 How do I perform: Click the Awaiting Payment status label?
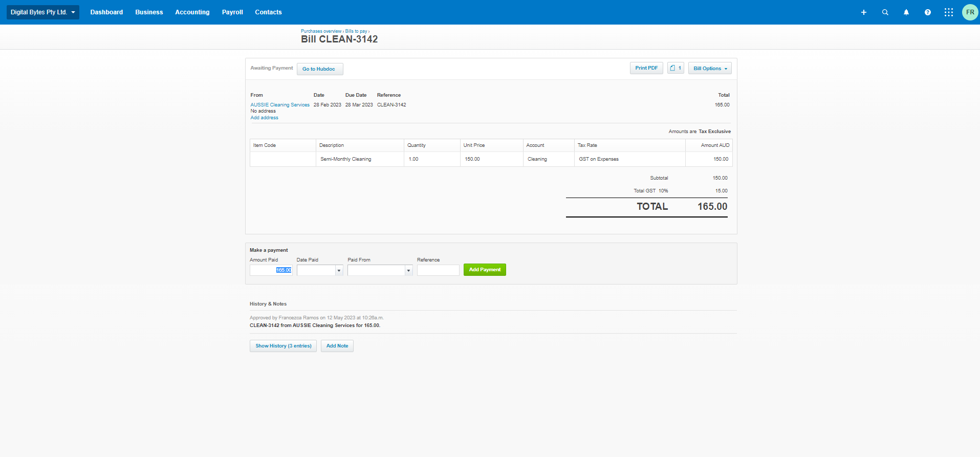coord(272,68)
